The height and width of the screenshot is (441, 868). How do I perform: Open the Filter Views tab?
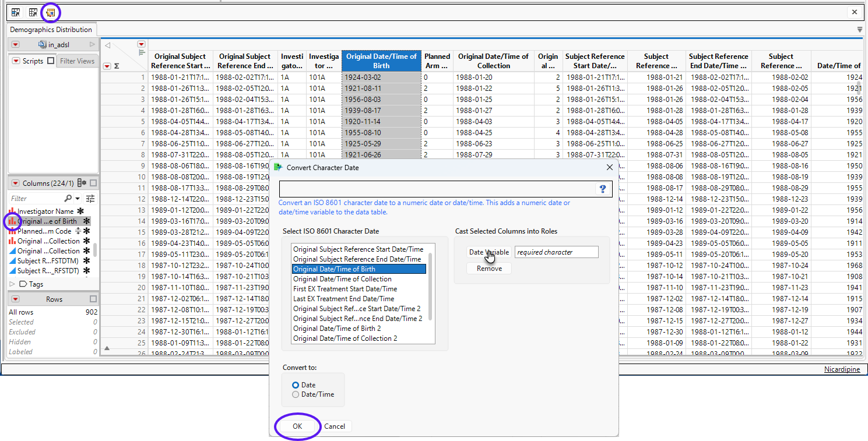[77, 61]
